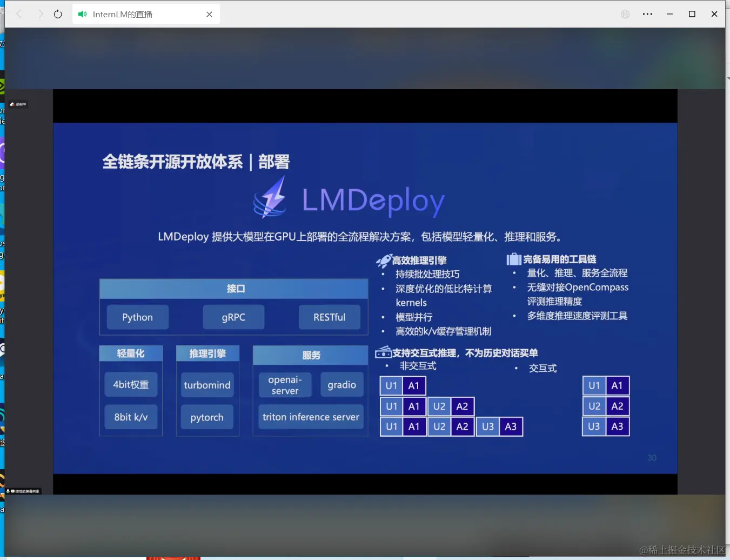Click the 接口 header bar
Image resolution: width=730 pixels, height=560 pixels.
click(234, 289)
